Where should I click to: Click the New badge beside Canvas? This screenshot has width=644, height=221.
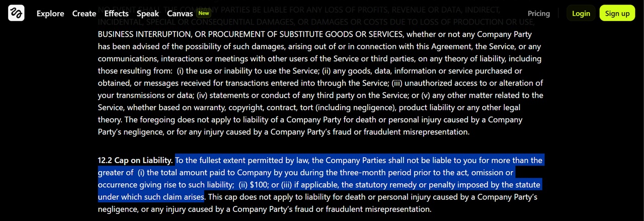tap(204, 13)
